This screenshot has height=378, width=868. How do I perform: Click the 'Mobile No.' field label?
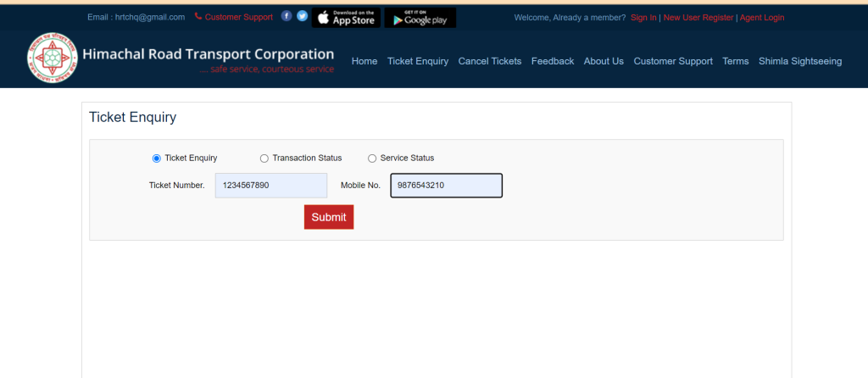(360, 186)
